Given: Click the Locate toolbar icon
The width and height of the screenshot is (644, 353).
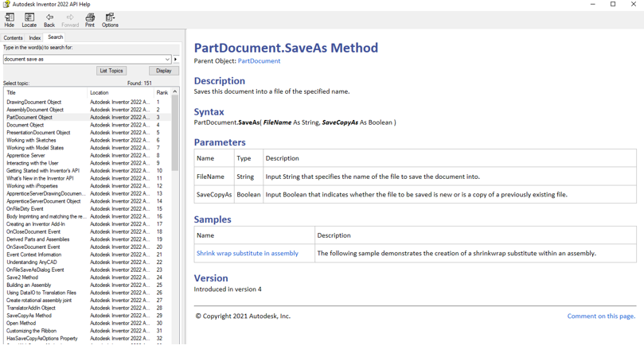Looking at the screenshot, I should (x=29, y=20).
